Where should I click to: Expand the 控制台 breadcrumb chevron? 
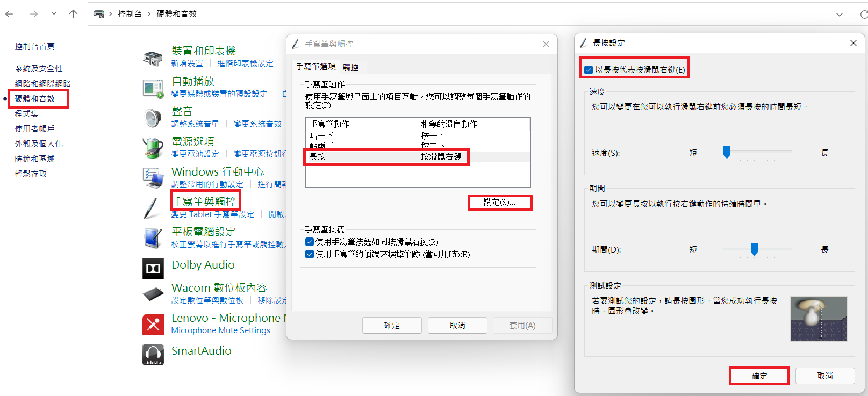click(x=149, y=14)
